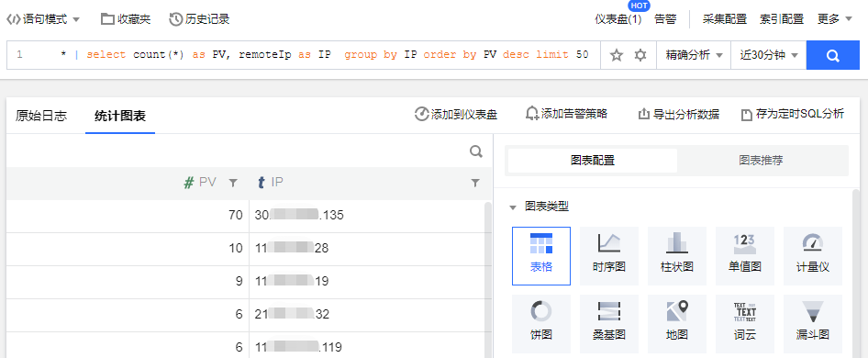868x358 pixels.
Task: Select the 图表配置 tab
Action: click(x=593, y=161)
